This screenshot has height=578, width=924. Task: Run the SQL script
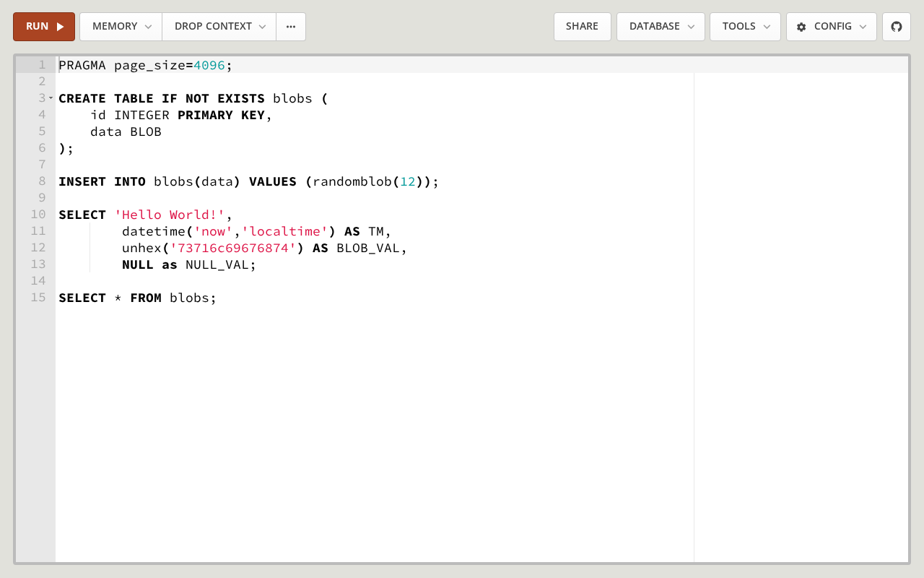(x=43, y=27)
